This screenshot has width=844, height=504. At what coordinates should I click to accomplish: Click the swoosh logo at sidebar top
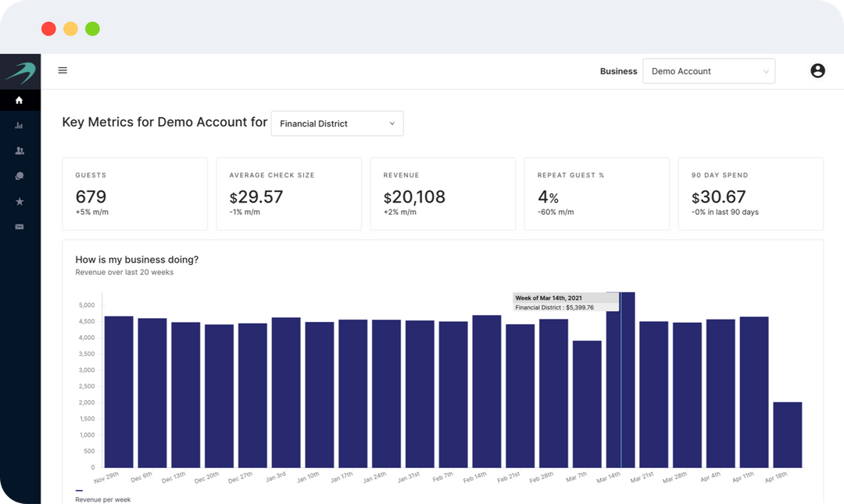[x=20, y=72]
